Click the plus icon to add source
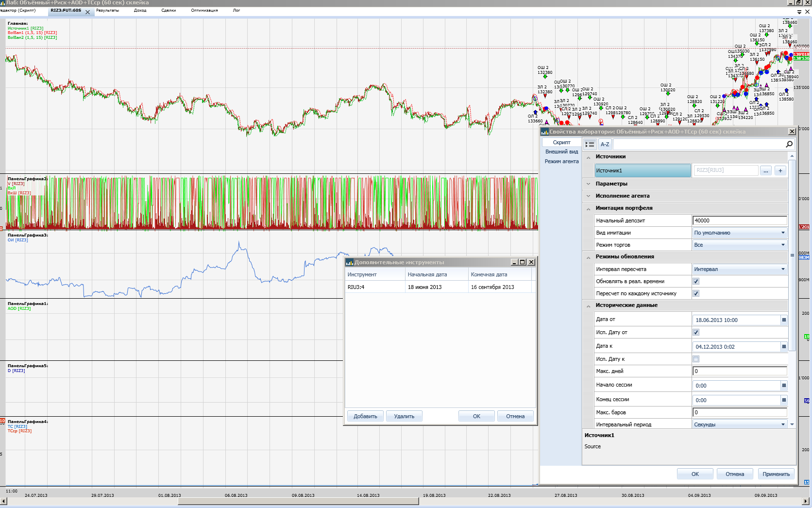The image size is (812, 508). [x=780, y=170]
